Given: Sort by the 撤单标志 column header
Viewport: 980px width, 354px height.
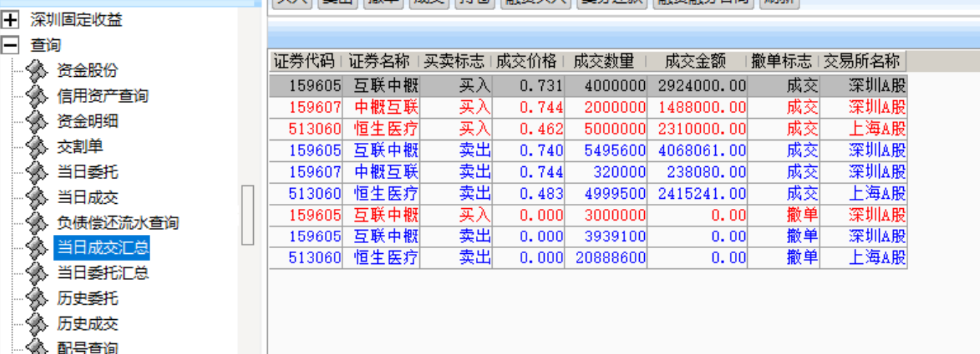Looking at the screenshot, I should coord(783,61).
